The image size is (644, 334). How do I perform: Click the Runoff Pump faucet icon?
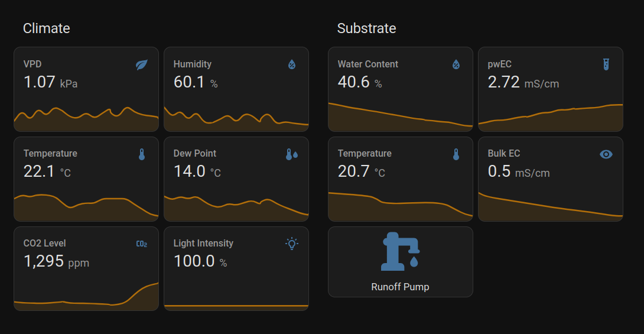401,251
